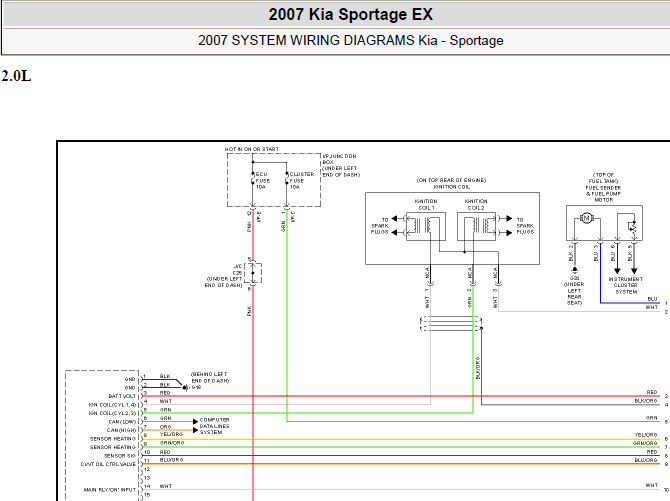Click the SENSOR HEATING label at pin 9
670x501 pixels.
pyautogui.click(x=113, y=447)
